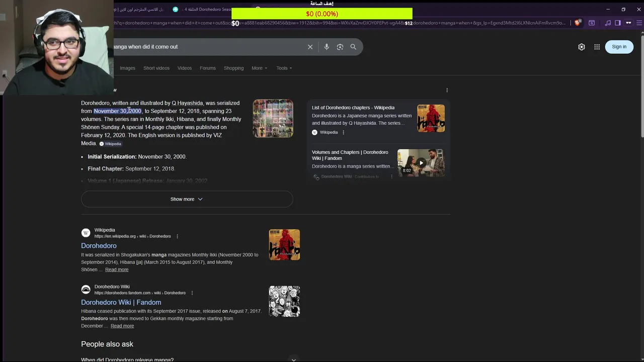Switch to the Forums tab
Image resolution: width=644 pixels, height=362 pixels.
[x=208, y=68]
